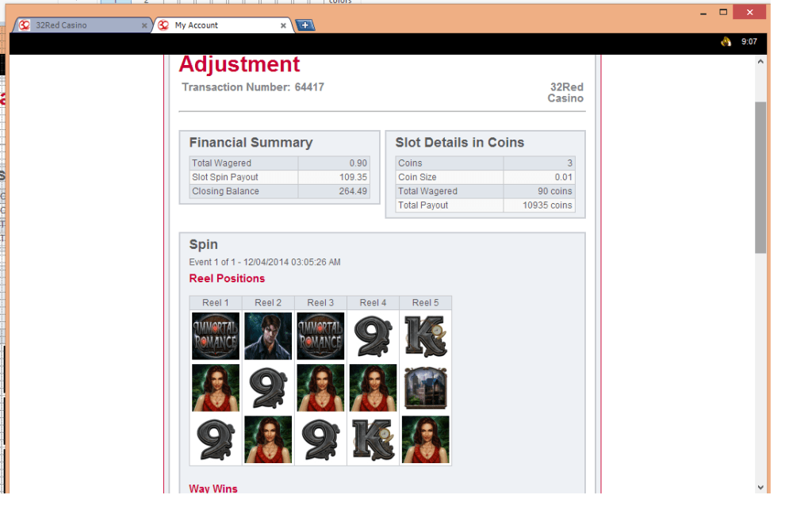
Task: Click the Financial Summary panel title
Action: (251, 143)
